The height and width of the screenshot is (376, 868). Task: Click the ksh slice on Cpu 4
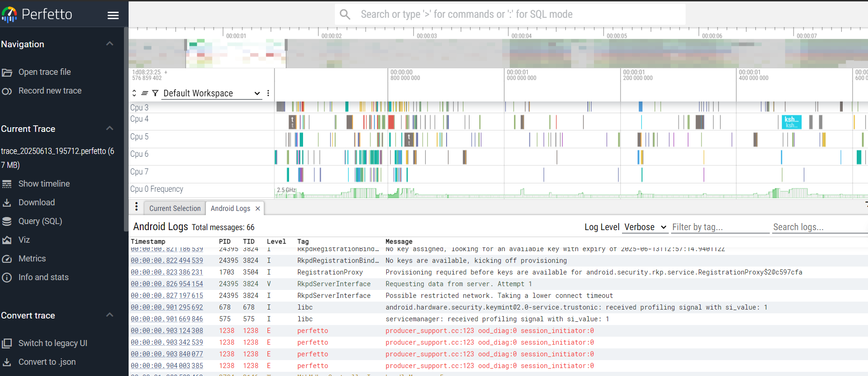(x=791, y=122)
